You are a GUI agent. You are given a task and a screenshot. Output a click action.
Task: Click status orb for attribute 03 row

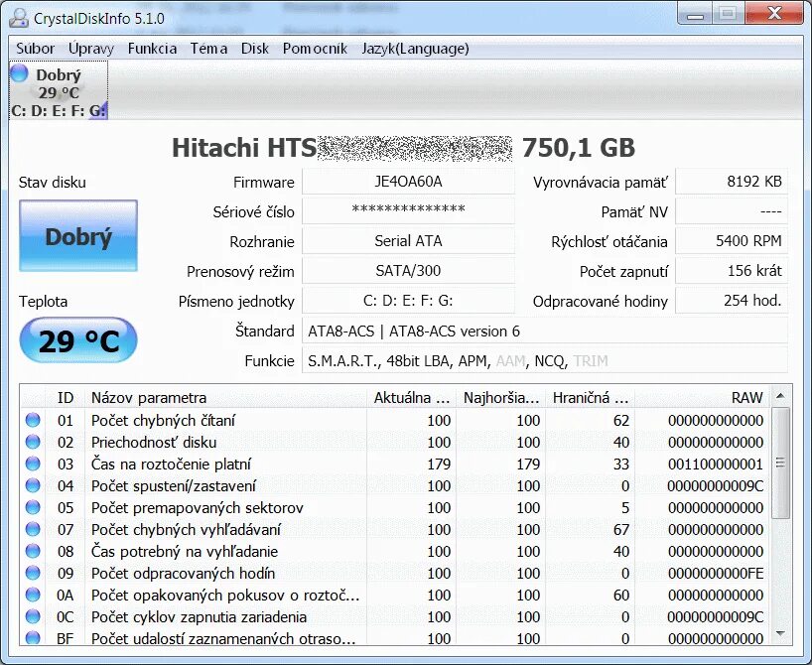pyautogui.click(x=33, y=464)
